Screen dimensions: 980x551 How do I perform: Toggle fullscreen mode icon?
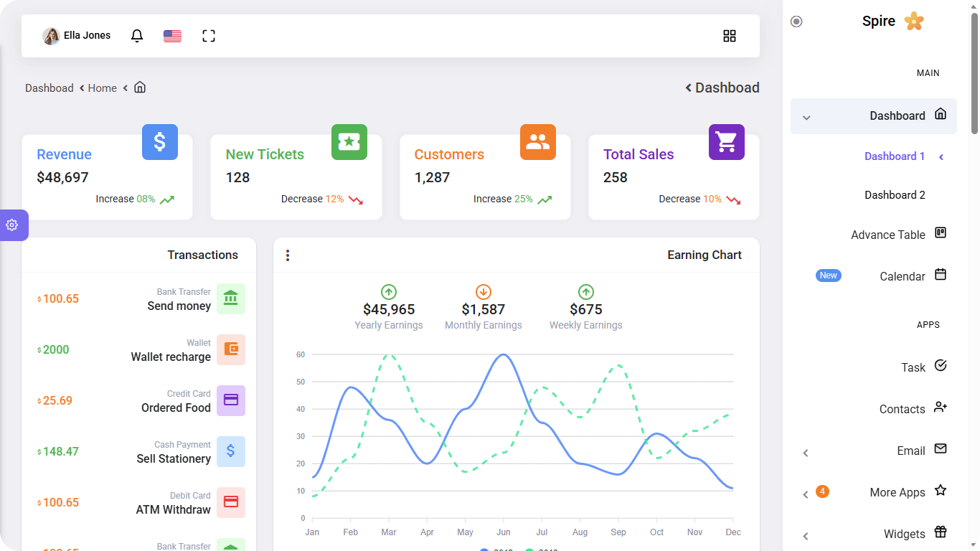pyautogui.click(x=209, y=36)
